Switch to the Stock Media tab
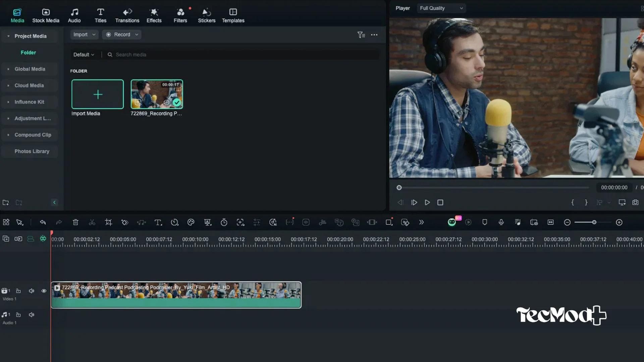 45,14
